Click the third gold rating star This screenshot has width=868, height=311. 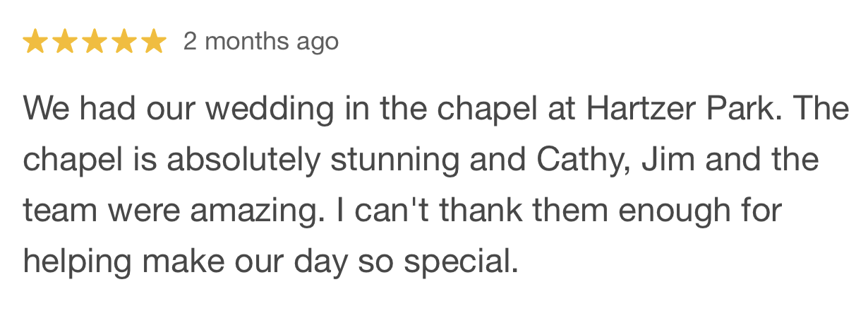(94, 42)
